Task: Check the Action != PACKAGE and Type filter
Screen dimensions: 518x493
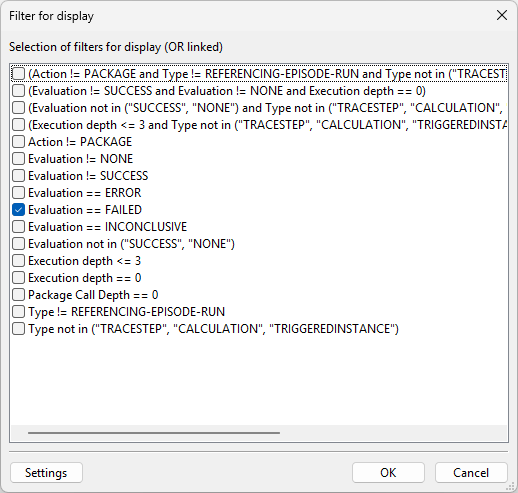Action: (18, 74)
